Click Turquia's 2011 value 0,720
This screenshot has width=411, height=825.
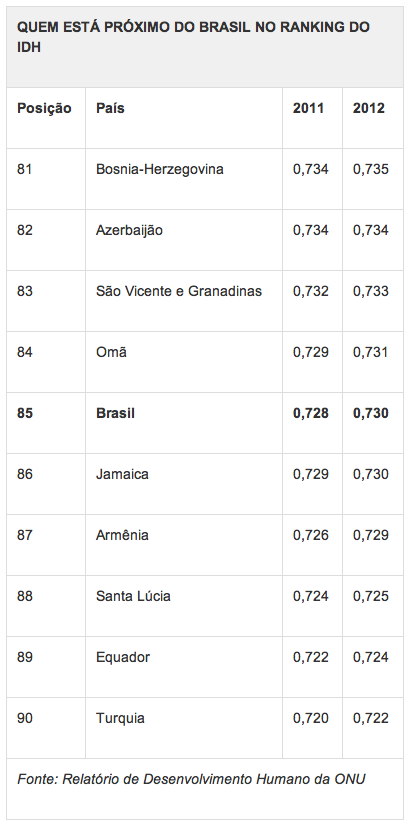pyautogui.click(x=310, y=719)
